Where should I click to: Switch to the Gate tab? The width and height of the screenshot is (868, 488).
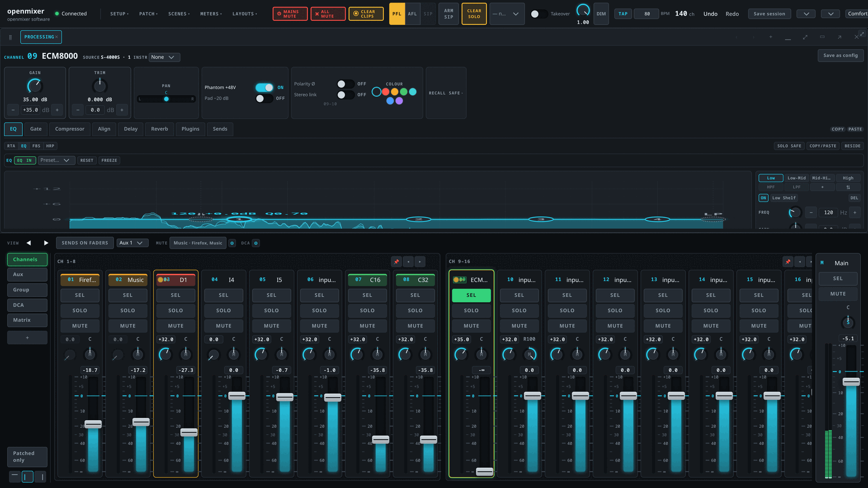tap(36, 129)
